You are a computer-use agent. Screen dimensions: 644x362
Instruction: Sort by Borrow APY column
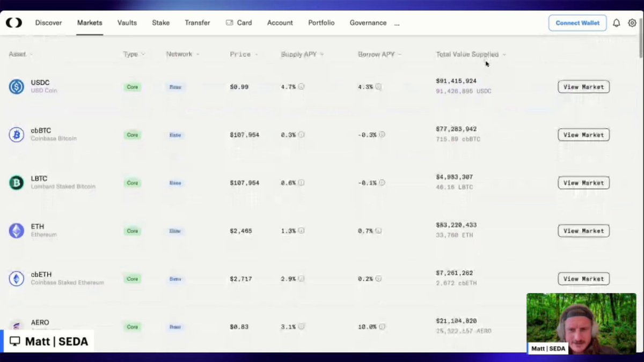point(379,54)
